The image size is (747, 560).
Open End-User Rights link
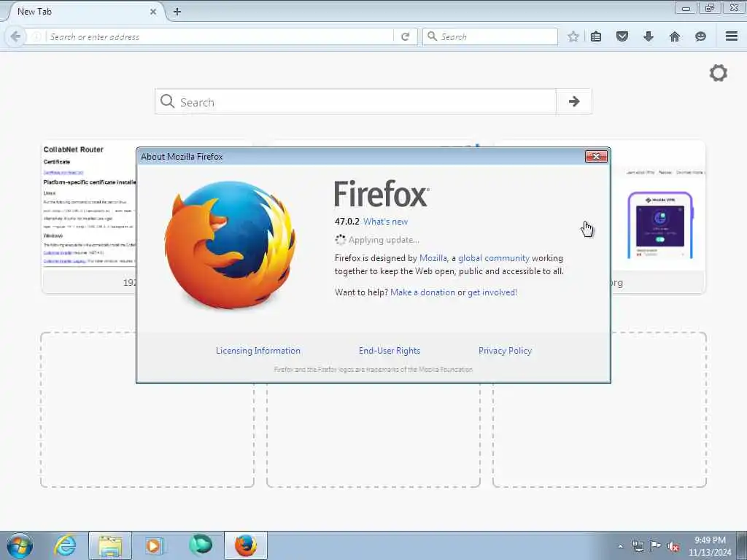coord(390,351)
